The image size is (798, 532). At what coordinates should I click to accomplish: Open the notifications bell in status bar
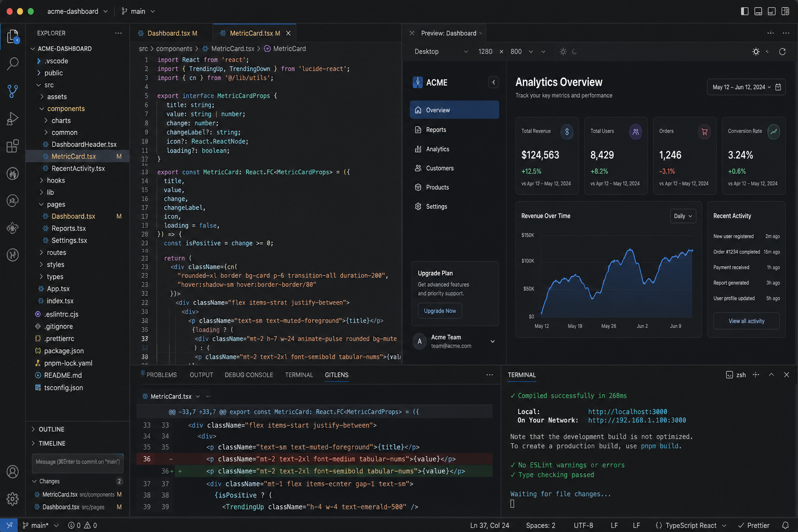786,525
